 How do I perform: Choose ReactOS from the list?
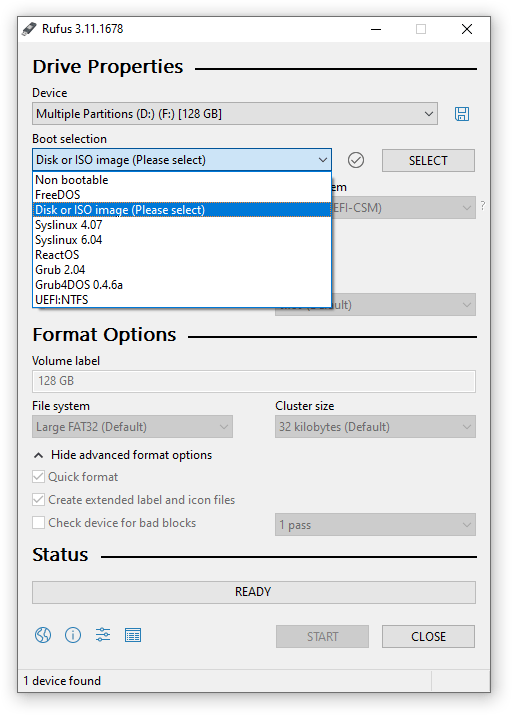(182, 255)
